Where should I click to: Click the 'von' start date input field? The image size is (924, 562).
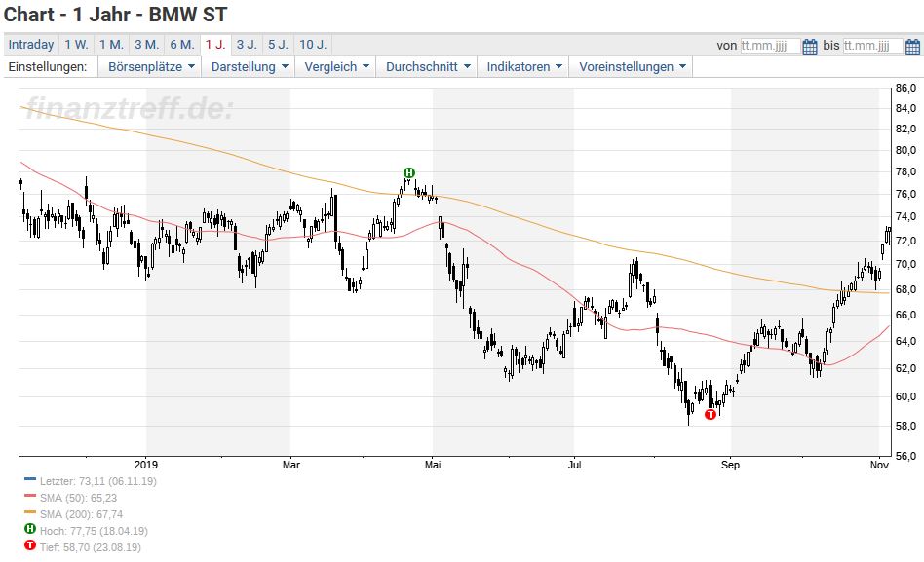click(770, 46)
